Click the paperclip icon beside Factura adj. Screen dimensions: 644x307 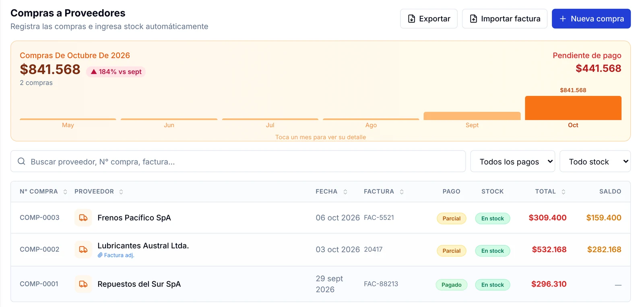point(100,255)
